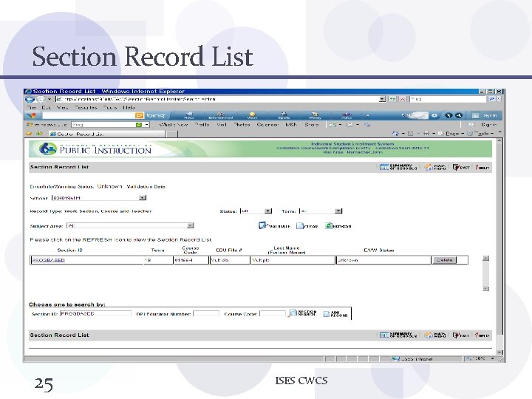Viewport: 532px width, 399px height.
Task: Open the Favorites menu
Action: point(86,107)
